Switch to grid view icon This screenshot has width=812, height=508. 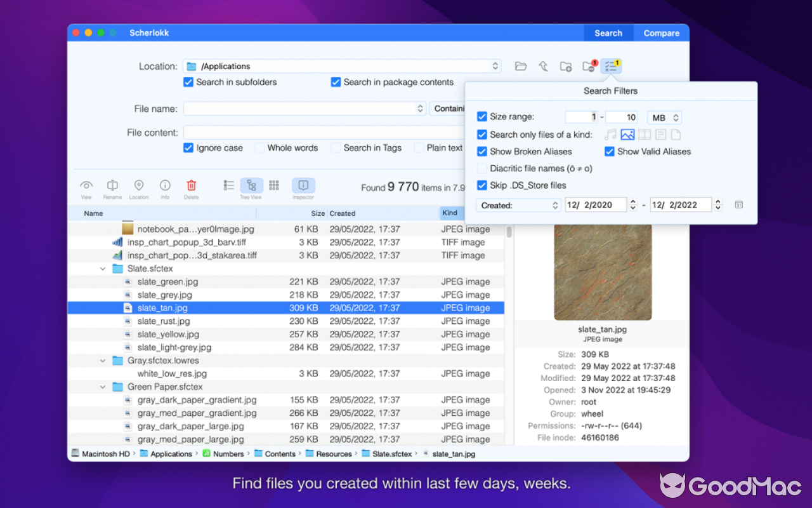[274, 186]
